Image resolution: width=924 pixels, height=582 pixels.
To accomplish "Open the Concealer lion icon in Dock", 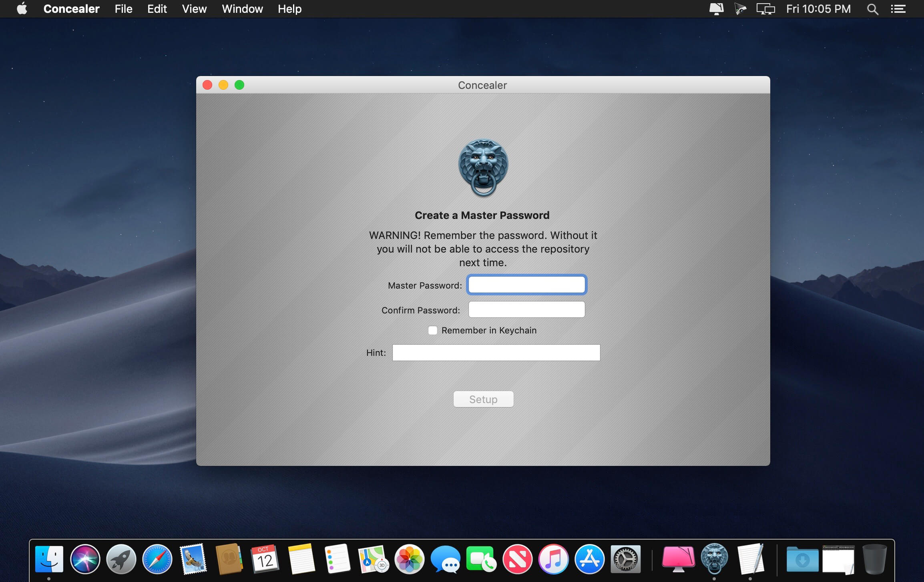I will coord(714,559).
